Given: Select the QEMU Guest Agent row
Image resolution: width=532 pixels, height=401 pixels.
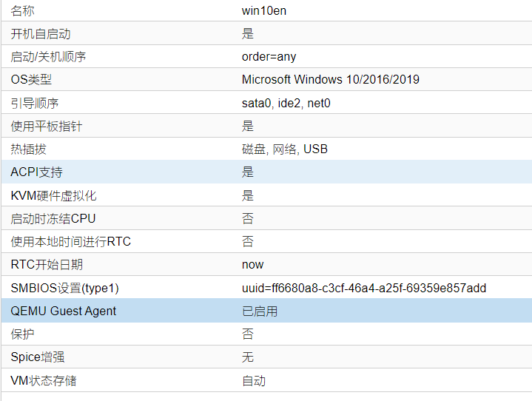Looking at the screenshot, I should (x=266, y=311).
